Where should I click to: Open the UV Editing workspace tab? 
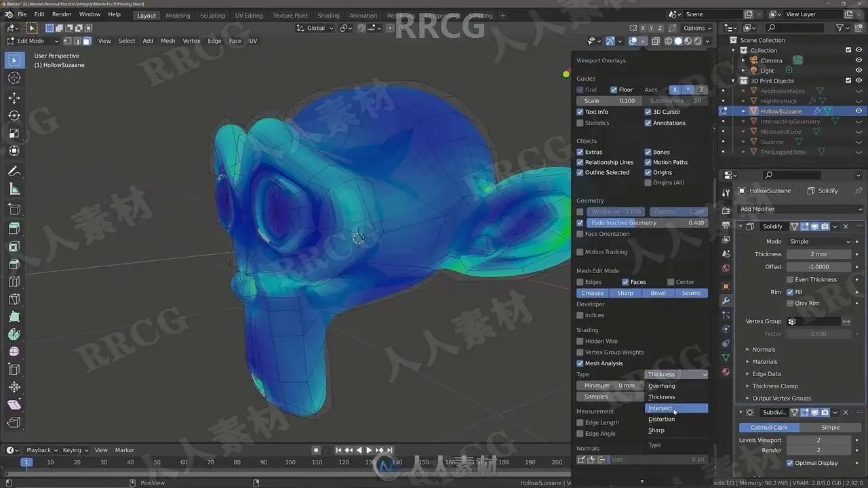[248, 15]
